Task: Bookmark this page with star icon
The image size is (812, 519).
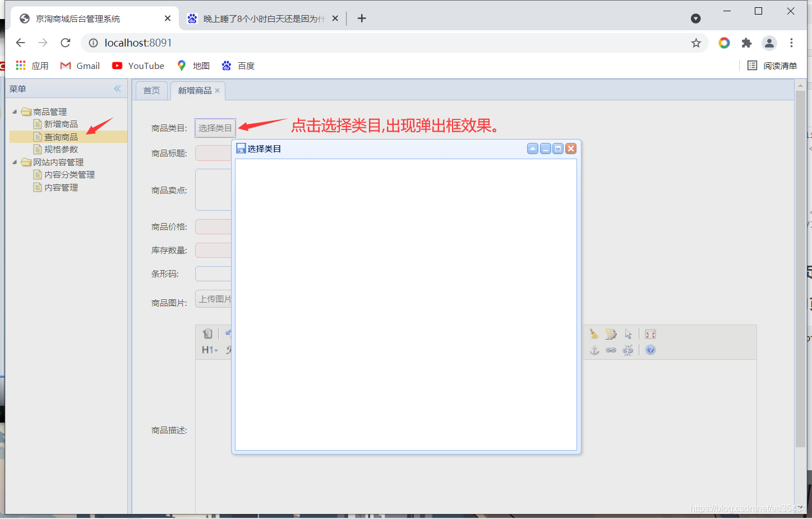Action: click(x=696, y=43)
